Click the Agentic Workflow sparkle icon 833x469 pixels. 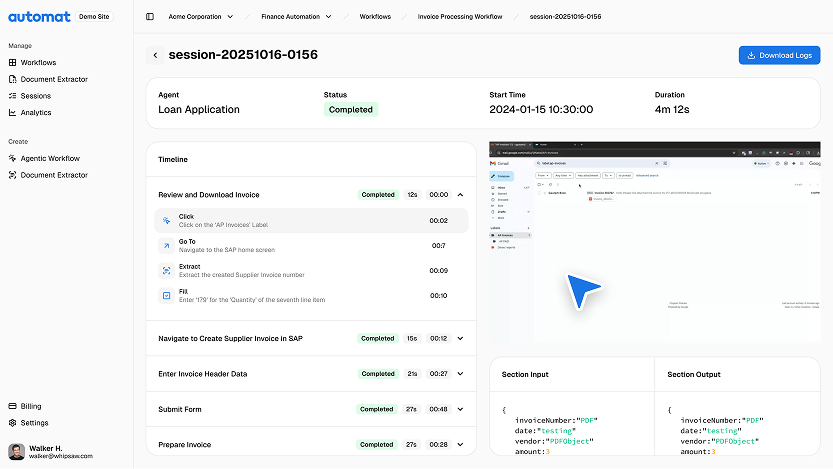[12, 158]
